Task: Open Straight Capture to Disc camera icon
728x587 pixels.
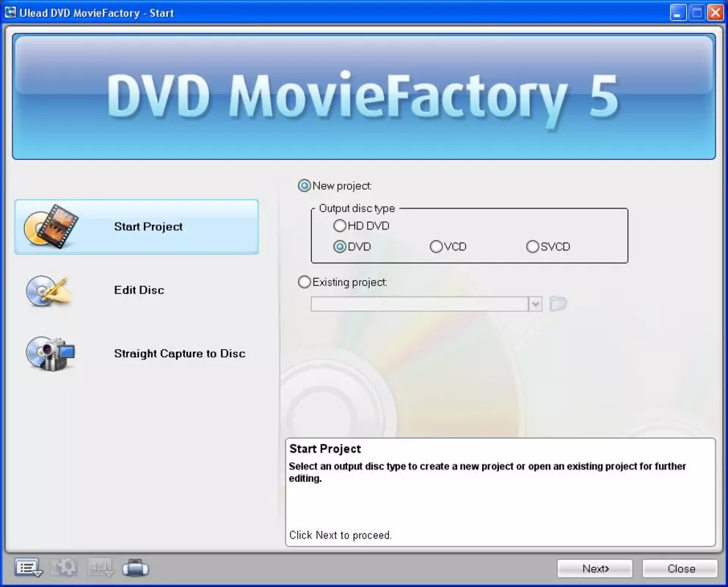Action: tap(50, 354)
